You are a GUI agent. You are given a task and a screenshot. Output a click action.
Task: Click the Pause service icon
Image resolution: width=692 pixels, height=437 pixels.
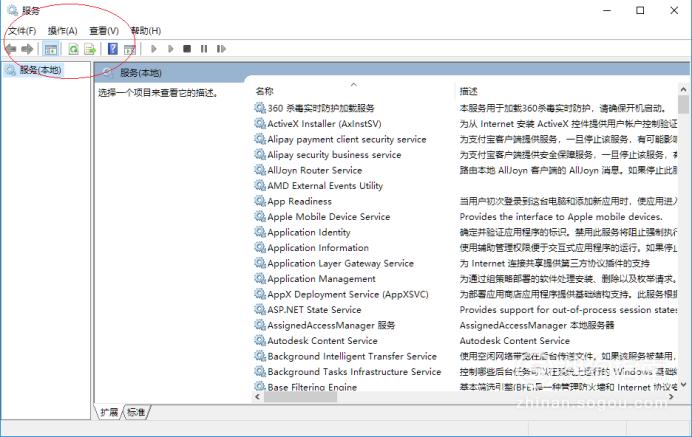[x=204, y=49]
